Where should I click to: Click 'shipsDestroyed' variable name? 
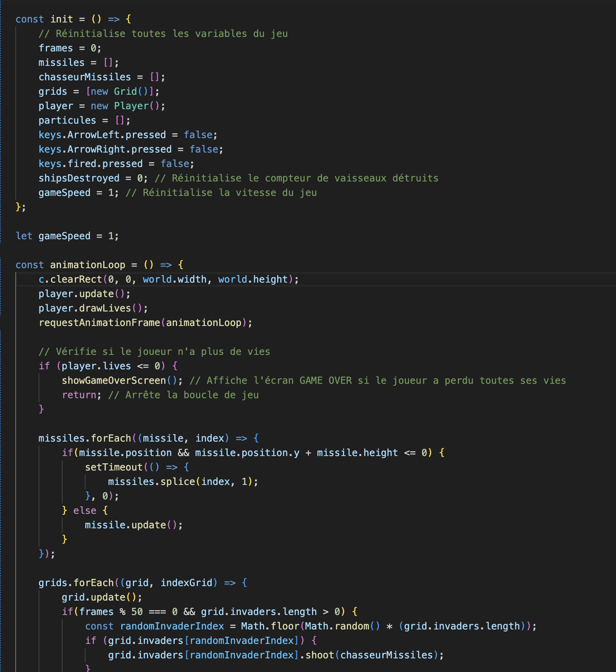point(79,178)
